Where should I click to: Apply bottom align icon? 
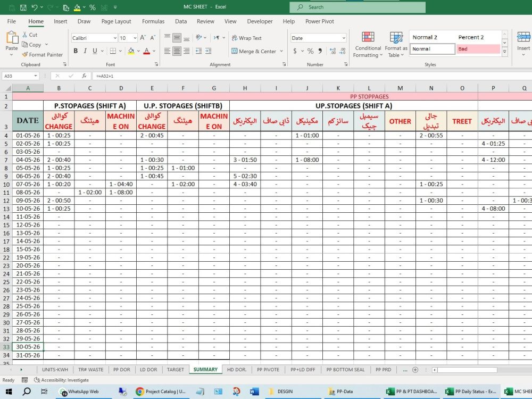[186, 38]
